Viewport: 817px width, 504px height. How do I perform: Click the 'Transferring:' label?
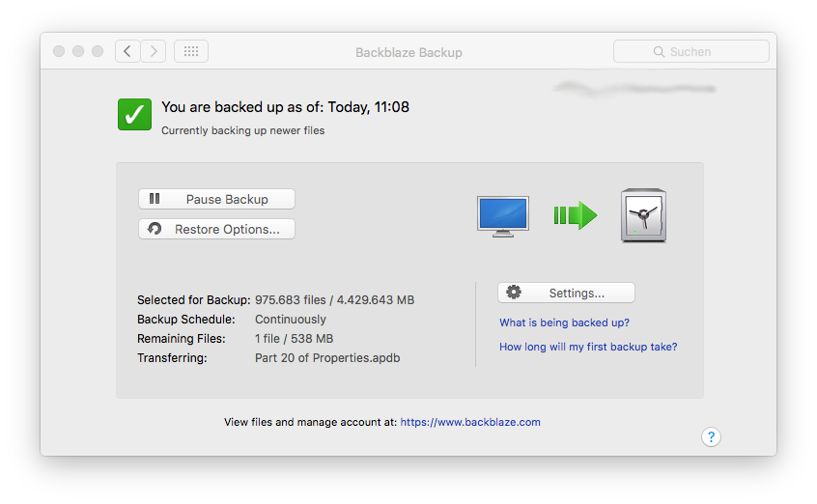[172, 358]
